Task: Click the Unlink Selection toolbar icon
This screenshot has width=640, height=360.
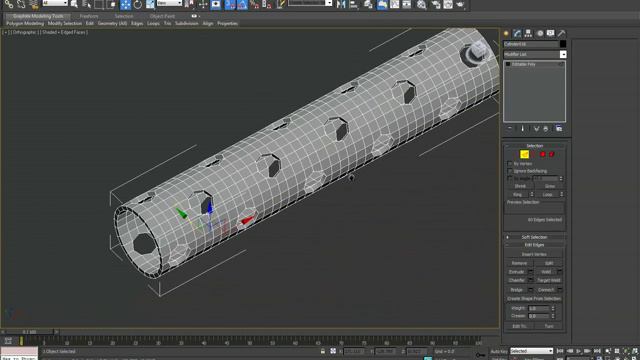Action: 21,4
